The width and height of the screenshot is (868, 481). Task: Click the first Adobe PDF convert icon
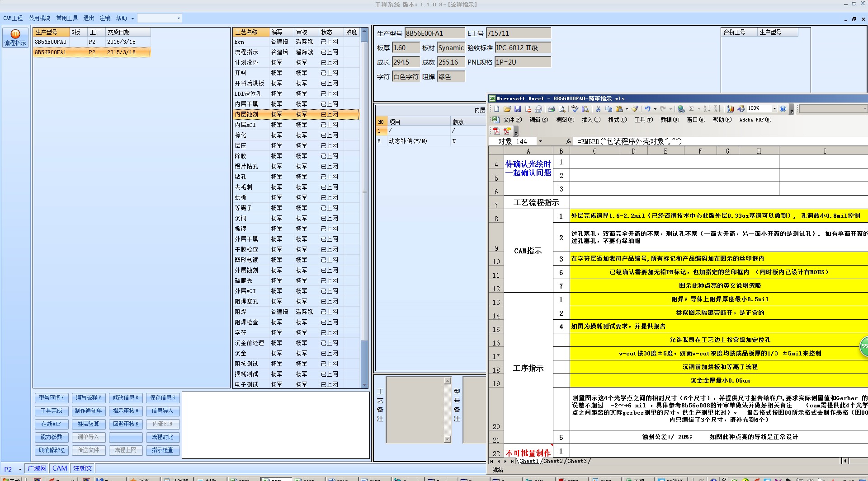496,131
